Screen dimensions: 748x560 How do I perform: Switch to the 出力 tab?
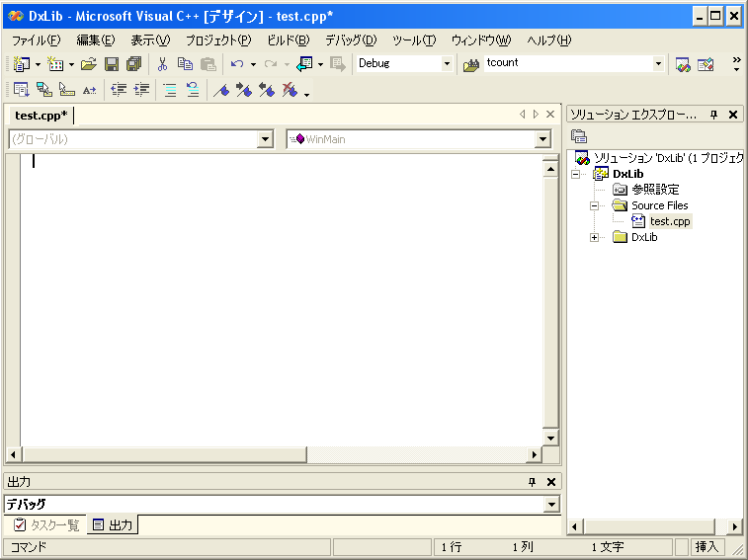[113, 525]
